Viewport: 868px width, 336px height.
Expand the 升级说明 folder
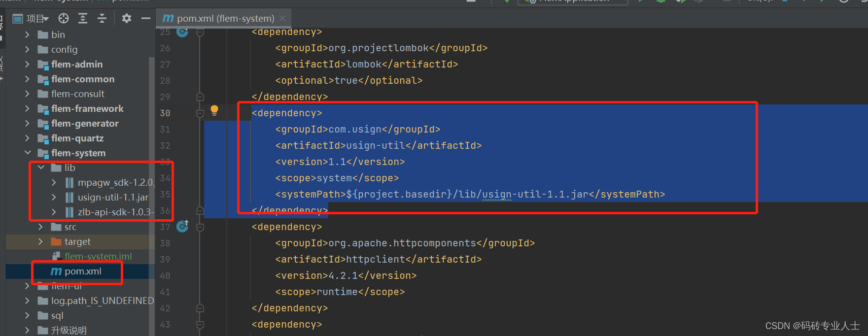[27, 330]
